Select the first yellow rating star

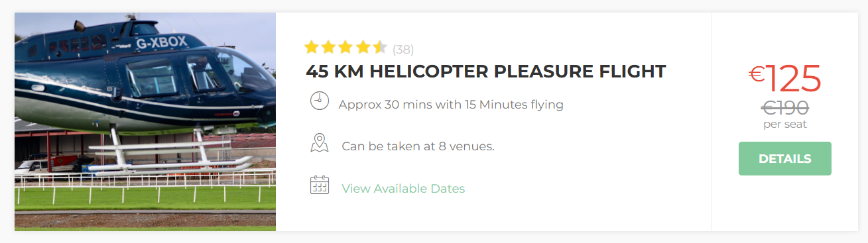click(x=312, y=47)
